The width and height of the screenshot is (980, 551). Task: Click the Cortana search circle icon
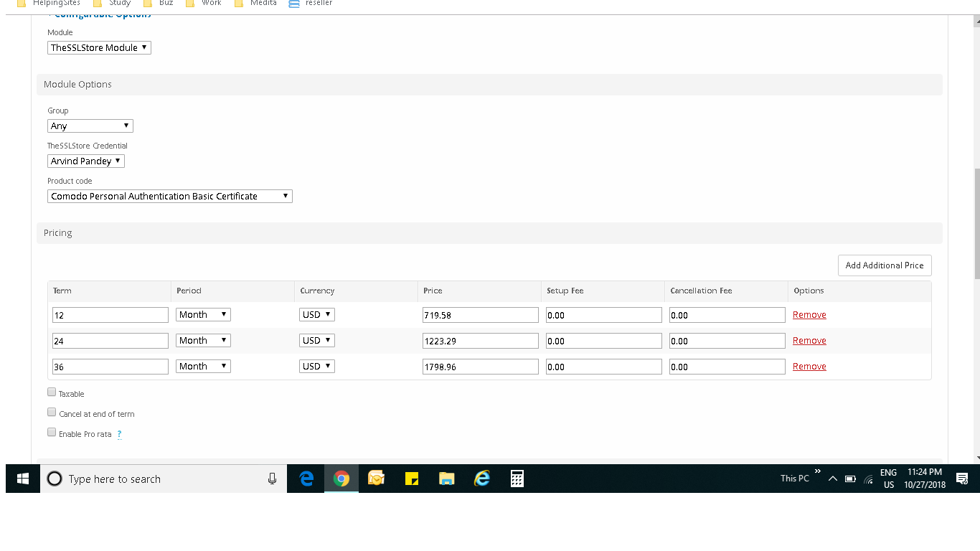55,479
